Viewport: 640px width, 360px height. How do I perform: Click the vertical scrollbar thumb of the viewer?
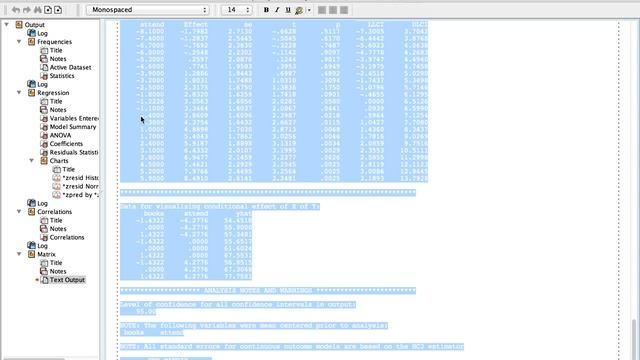pyautogui.click(x=634, y=340)
